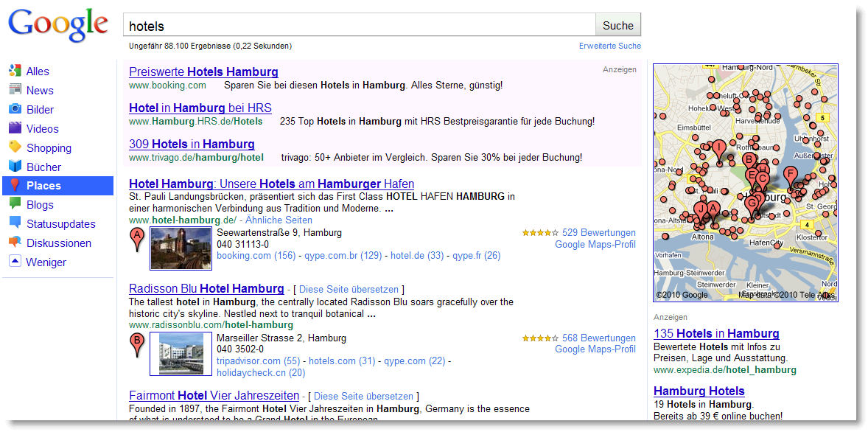Switch to News results
This screenshot has height=432, width=868.
[x=40, y=90]
